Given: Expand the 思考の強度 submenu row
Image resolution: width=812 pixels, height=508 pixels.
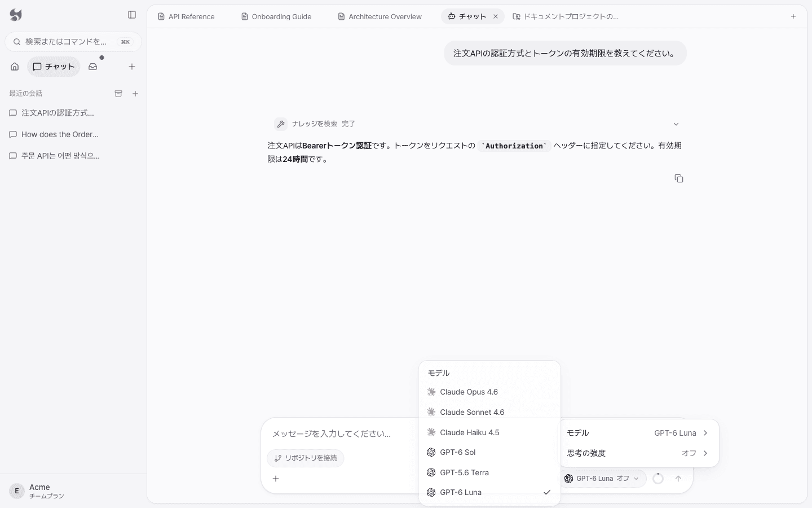Looking at the screenshot, I should 638,453.
